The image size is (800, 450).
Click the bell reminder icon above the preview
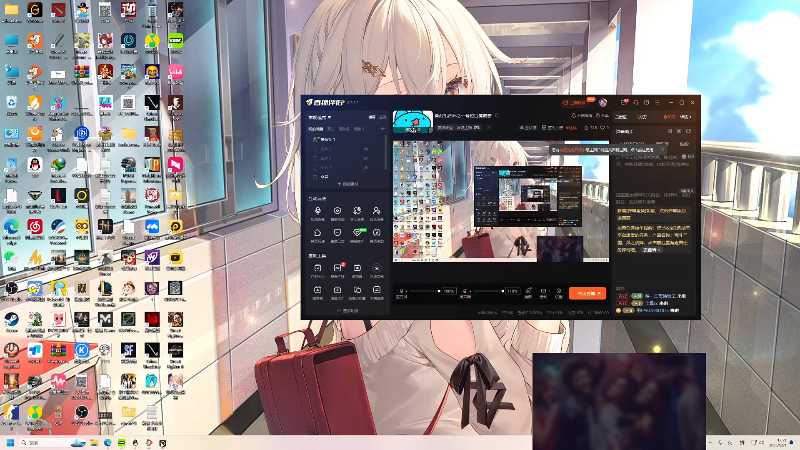(x=573, y=116)
